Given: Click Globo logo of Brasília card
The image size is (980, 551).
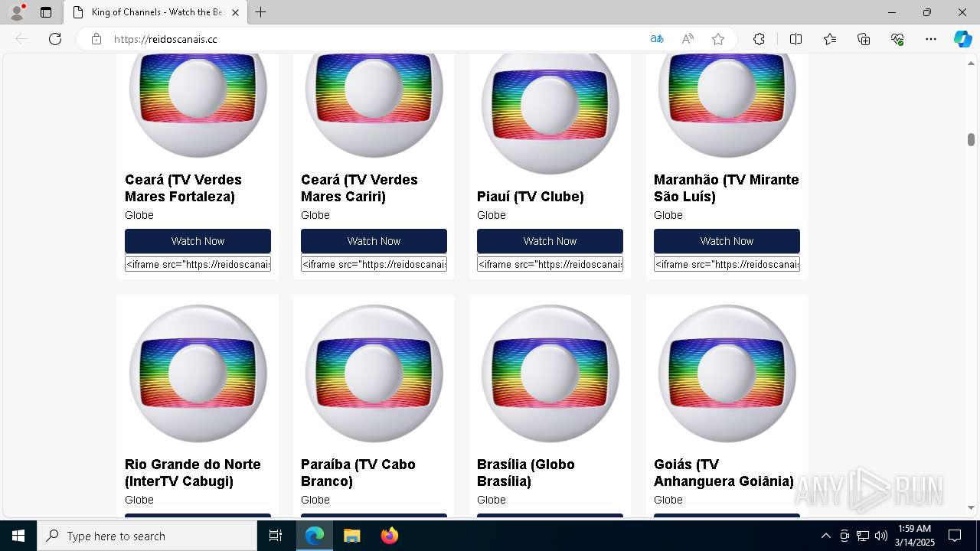Looking at the screenshot, I should pyautogui.click(x=550, y=373).
